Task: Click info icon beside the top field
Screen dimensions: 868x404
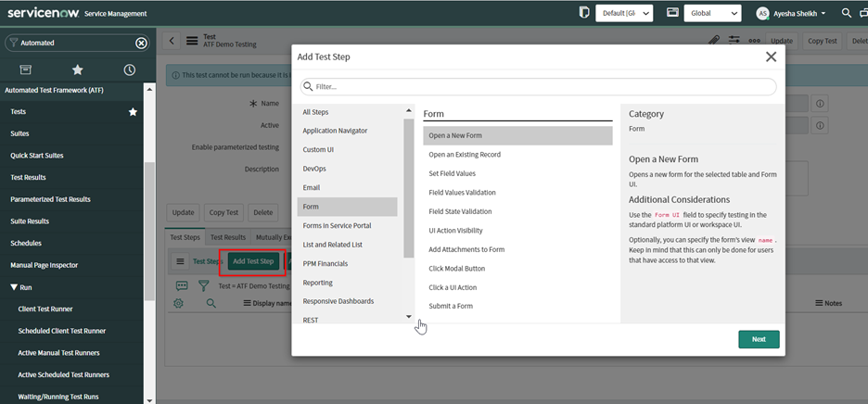Action: [820, 104]
